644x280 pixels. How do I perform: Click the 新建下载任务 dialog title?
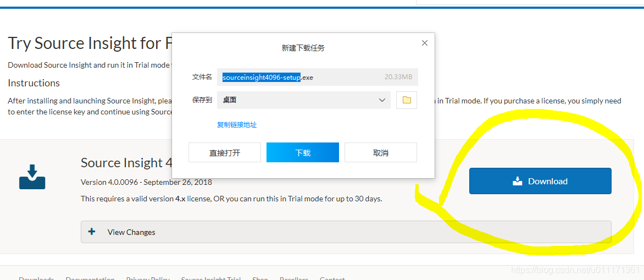pyautogui.click(x=303, y=48)
